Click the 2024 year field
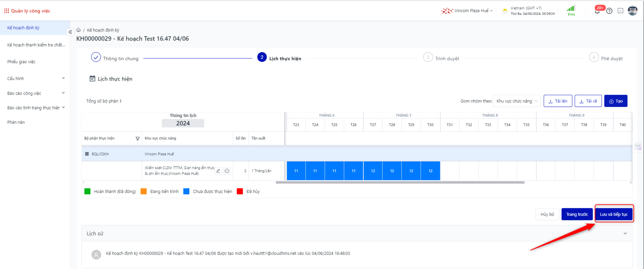This screenshot has height=269, width=644. [183, 123]
